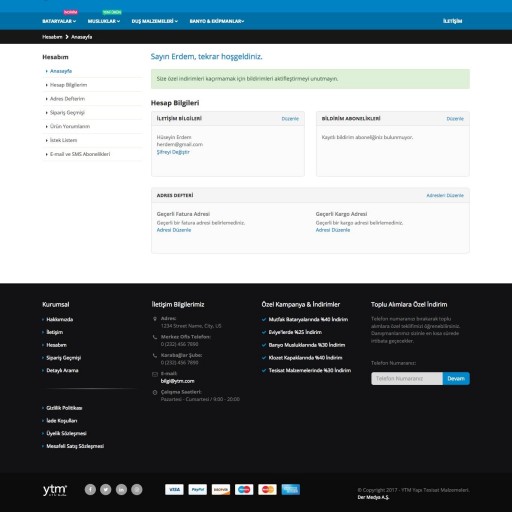Open Üyelik Sözleşmesi in the footer
Screen dimensions: 512x512
point(66,433)
